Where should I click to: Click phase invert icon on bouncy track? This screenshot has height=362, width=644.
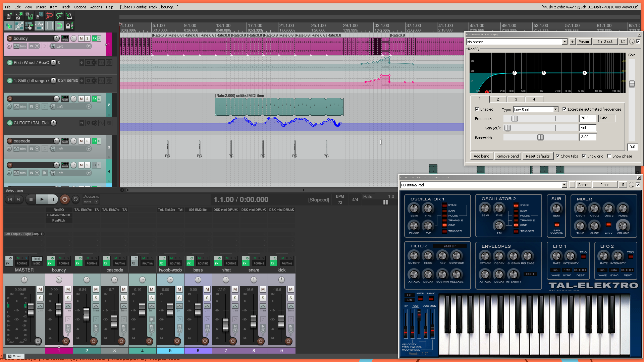pos(9,46)
